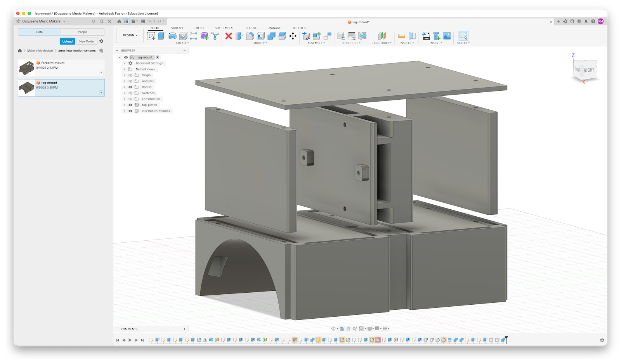The height and width of the screenshot is (364, 621).
Task: Choose the Fillet tool
Action: (250, 36)
